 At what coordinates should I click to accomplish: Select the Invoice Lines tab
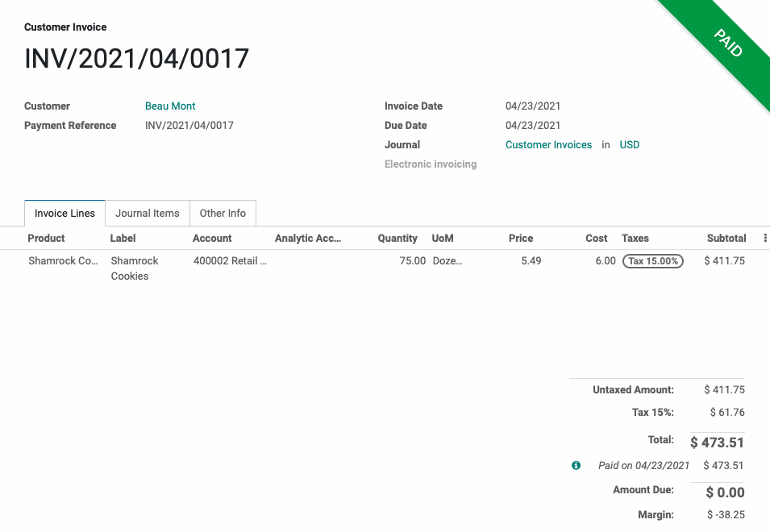(65, 213)
